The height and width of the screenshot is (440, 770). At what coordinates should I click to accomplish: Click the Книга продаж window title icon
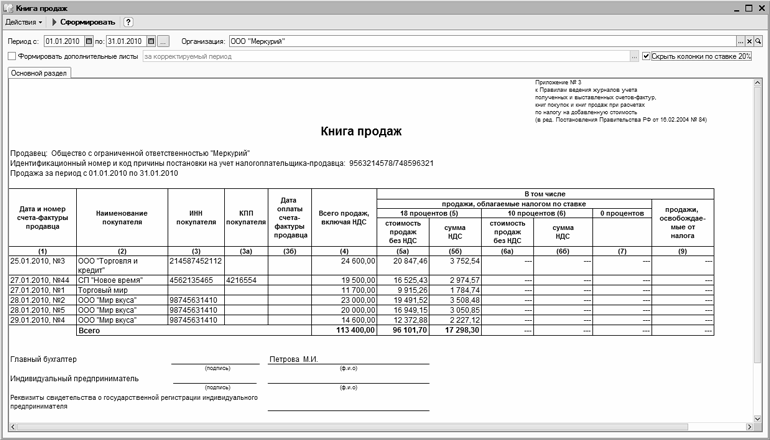pos(8,6)
